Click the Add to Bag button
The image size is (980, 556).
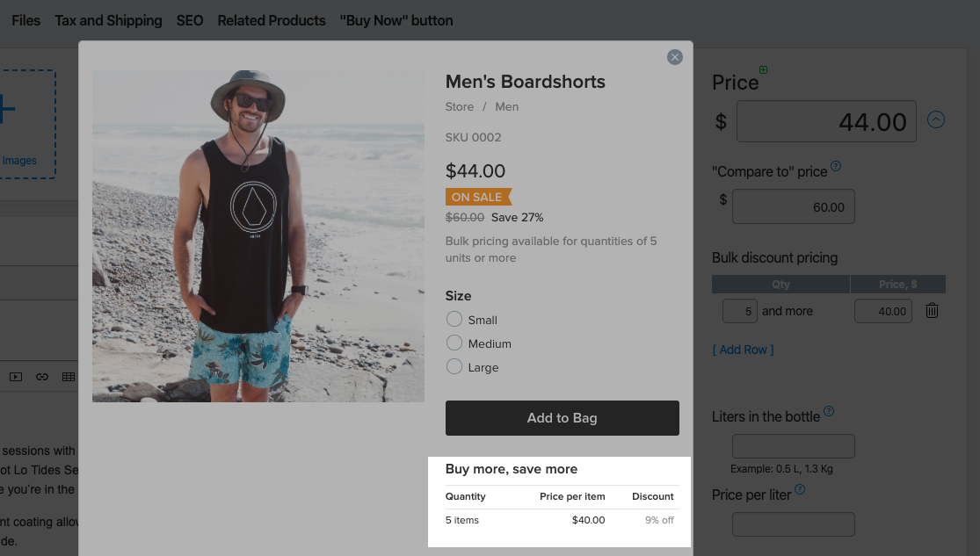[562, 418]
